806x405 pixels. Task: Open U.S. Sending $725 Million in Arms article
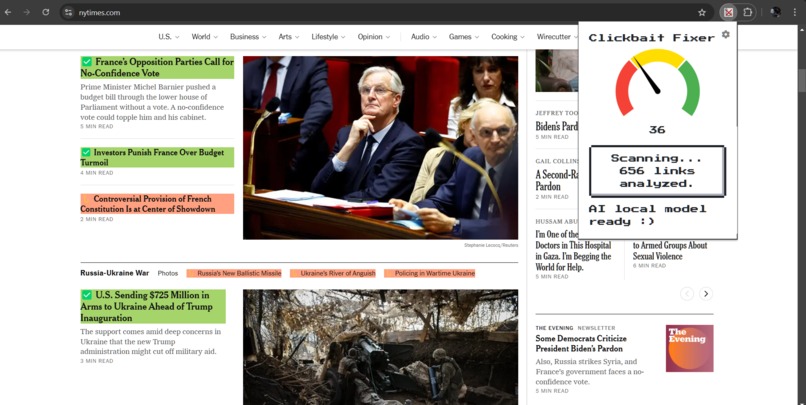pyautogui.click(x=153, y=306)
